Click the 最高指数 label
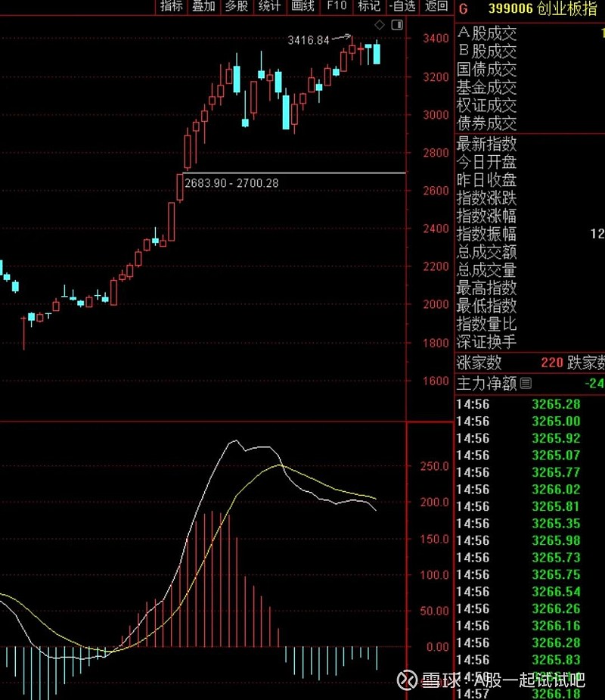This screenshot has width=605, height=700. click(486, 288)
